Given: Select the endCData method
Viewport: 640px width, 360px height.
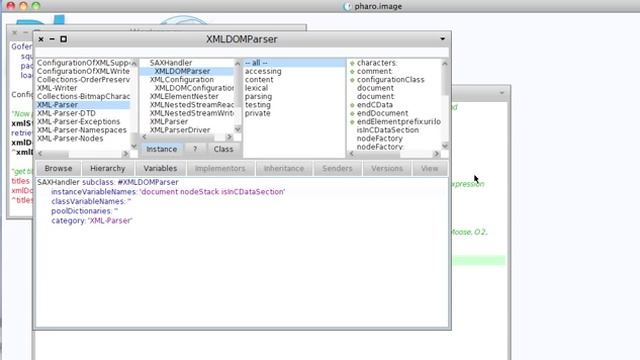Looking at the screenshot, I should pyautogui.click(x=375, y=105).
